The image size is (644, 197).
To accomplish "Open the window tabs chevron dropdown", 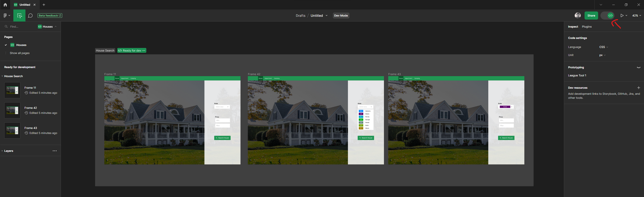I will (x=601, y=5).
